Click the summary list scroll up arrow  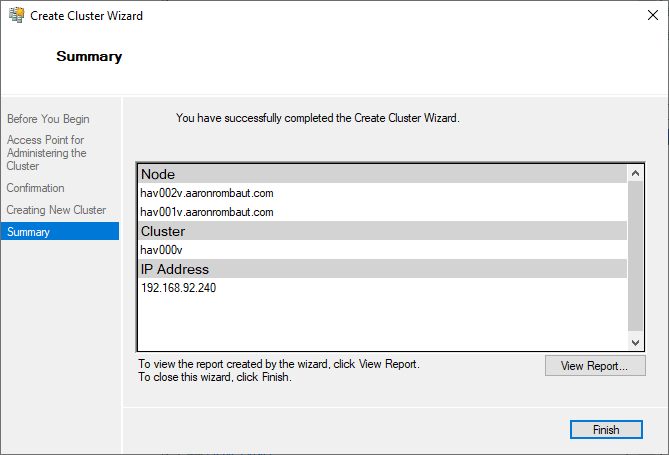point(636,173)
